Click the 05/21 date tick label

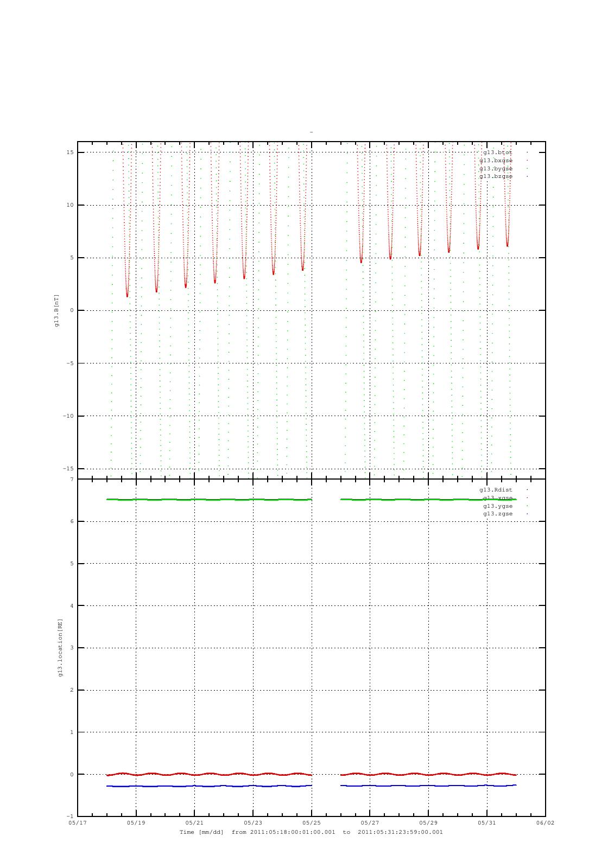[194, 823]
